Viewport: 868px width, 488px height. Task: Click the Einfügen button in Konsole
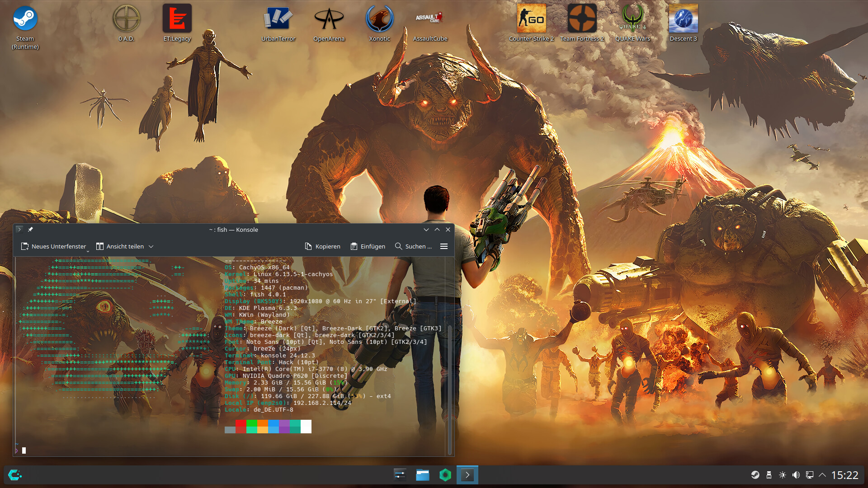[368, 246]
